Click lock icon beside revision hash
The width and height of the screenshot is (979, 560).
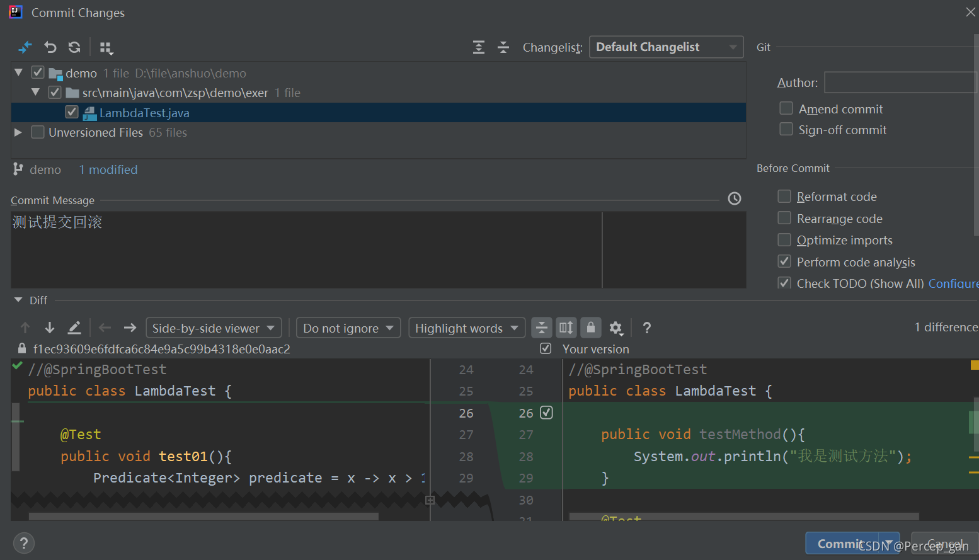(22, 348)
